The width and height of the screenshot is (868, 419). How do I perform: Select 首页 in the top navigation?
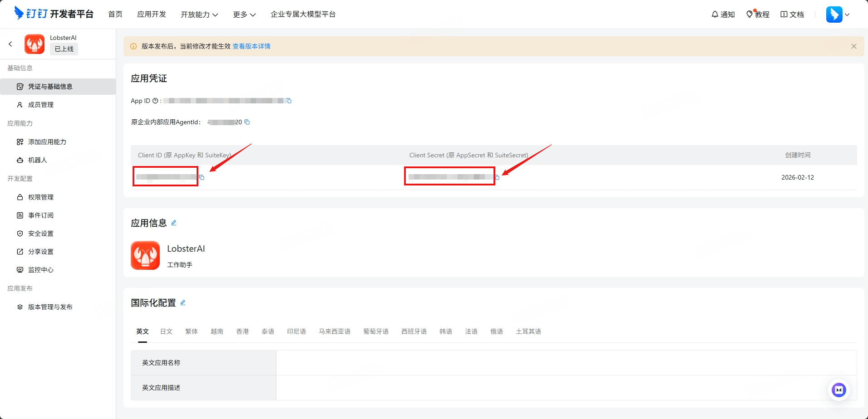(115, 14)
